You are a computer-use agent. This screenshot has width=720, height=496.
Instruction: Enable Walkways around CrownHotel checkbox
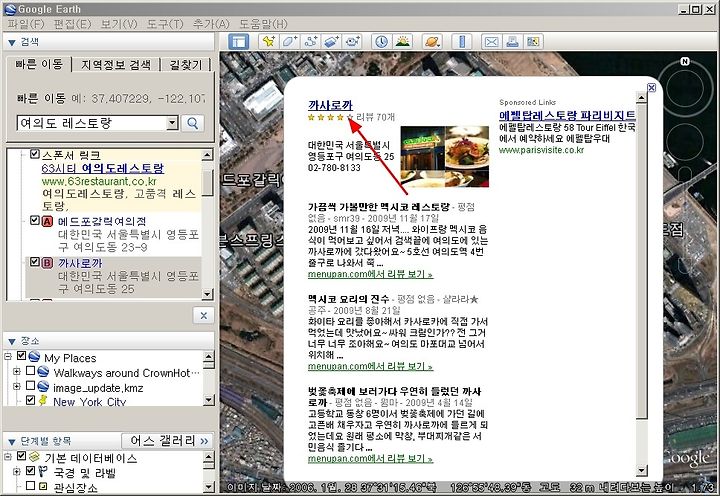30,370
